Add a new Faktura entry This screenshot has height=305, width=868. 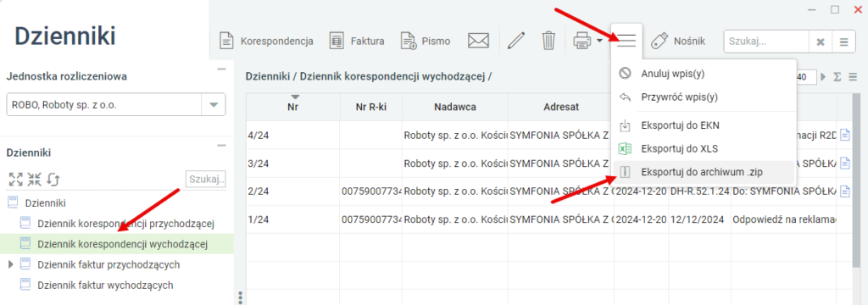(357, 41)
